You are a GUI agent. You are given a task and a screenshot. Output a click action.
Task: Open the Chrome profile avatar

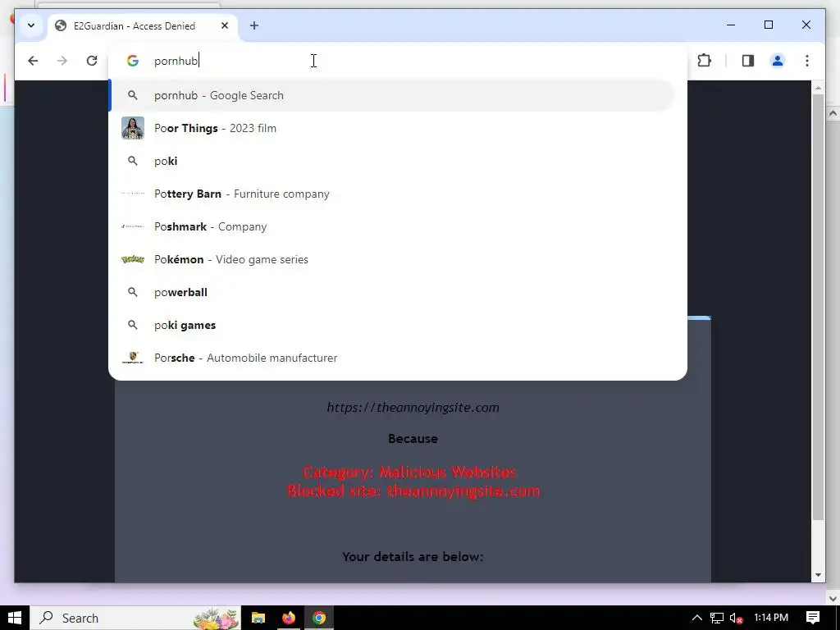(x=778, y=61)
